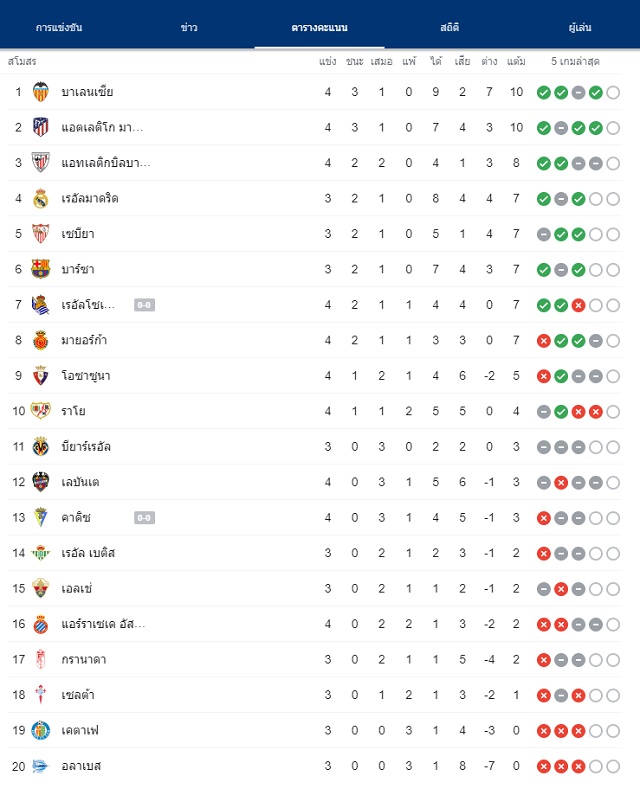
Task: Click the Real Betis crest
Action: [41, 553]
